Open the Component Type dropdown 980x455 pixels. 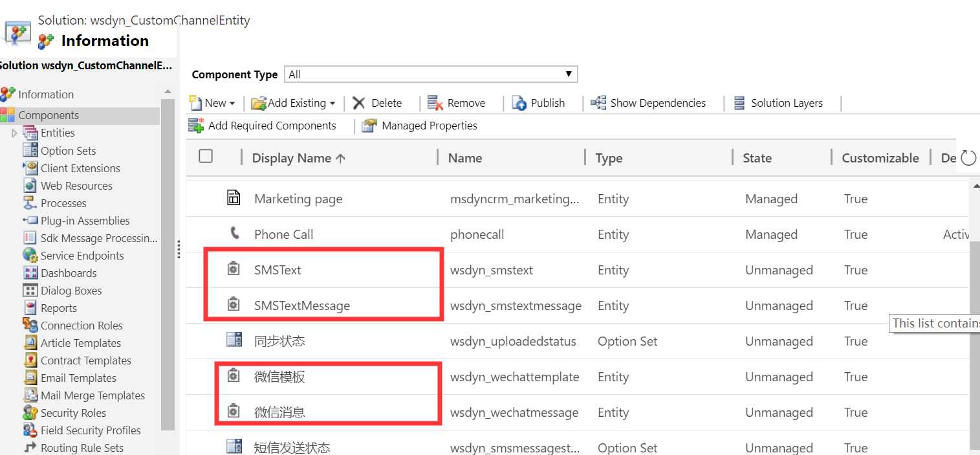coord(431,74)
